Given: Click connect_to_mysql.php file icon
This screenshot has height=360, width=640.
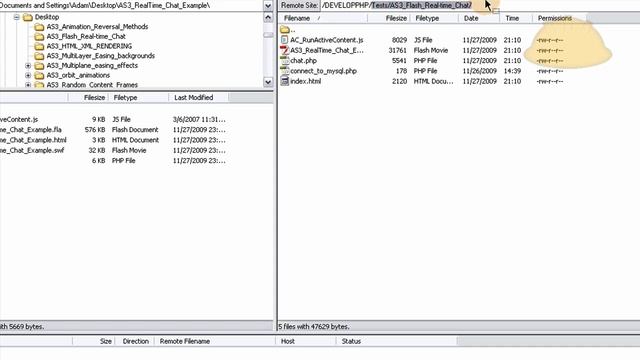Looking at the screenshot, I should tap(284, 71).
